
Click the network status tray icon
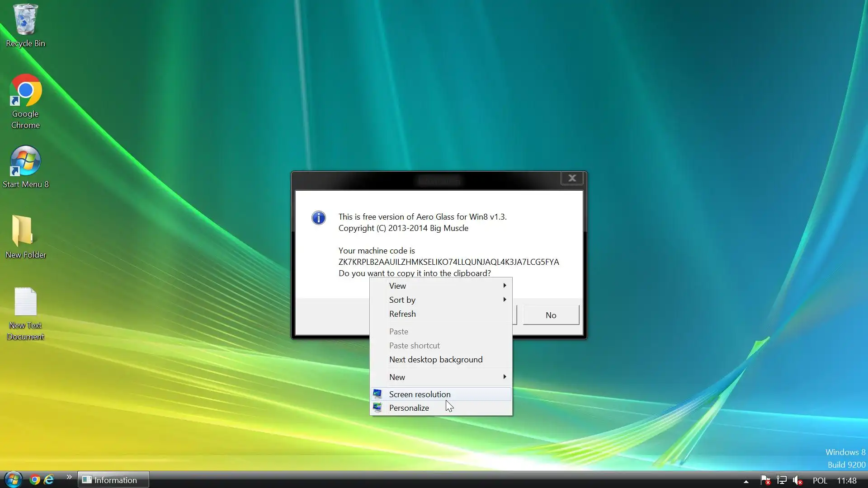[x=782, y=480]
